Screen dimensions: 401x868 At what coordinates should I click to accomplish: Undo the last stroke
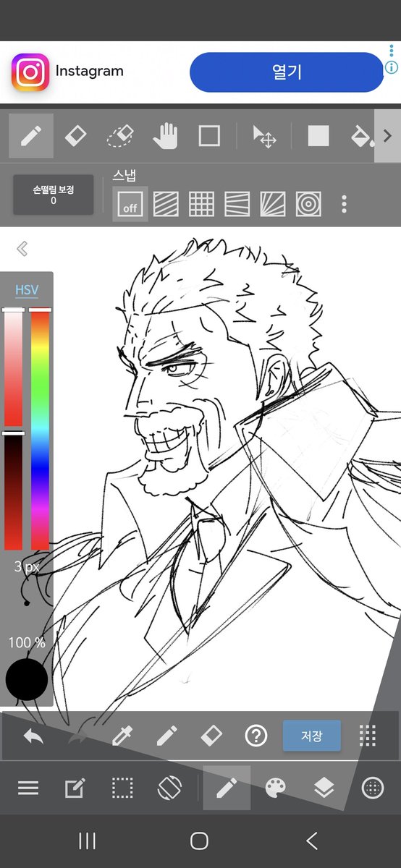(x=33, y=737)
